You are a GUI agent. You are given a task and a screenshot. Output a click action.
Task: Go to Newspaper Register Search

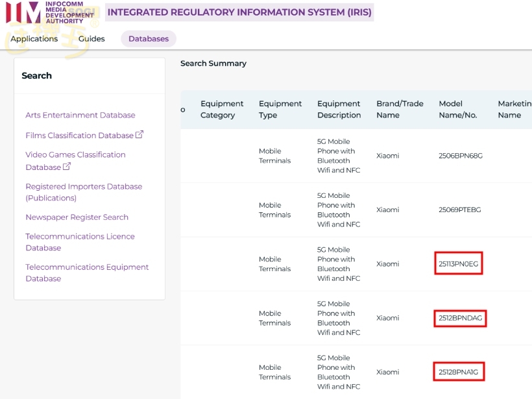77,217
